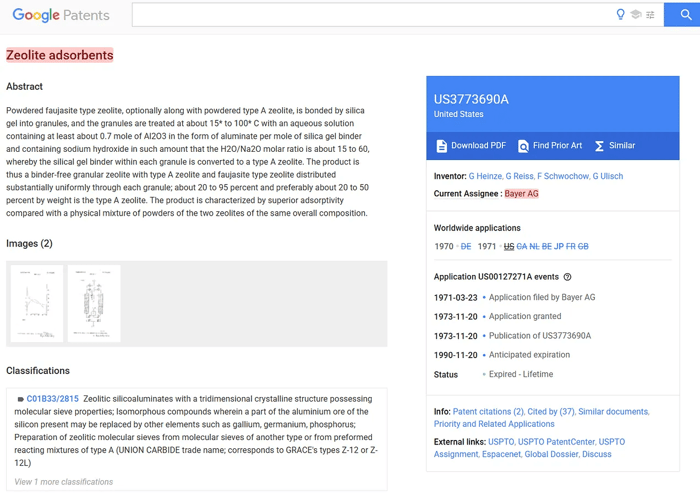Click the Google Patents logo
700x495 pixels.
click(61, 15)
